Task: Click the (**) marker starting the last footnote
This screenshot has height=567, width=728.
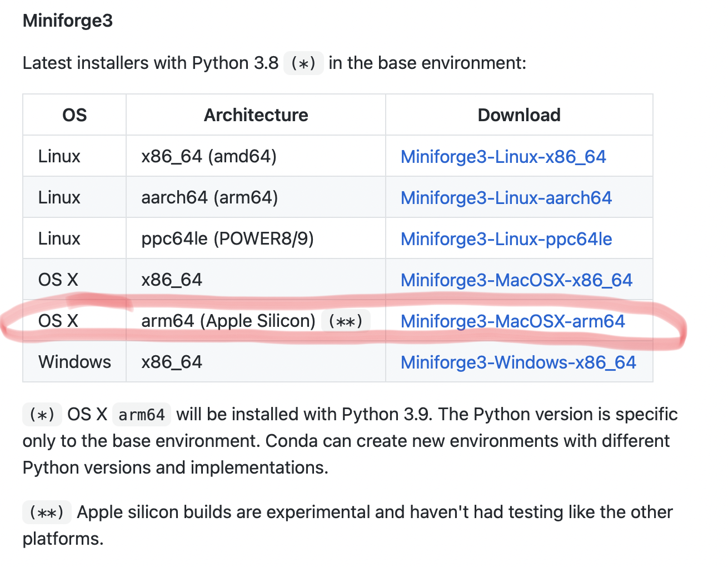Action: pyautogui.click(x=47, y=513)
